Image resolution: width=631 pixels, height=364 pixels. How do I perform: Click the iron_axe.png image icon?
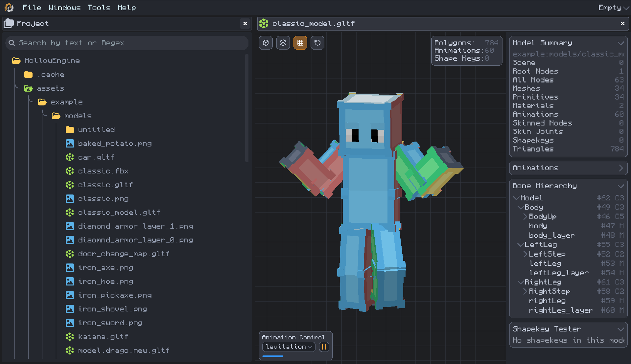pos(70,268)
